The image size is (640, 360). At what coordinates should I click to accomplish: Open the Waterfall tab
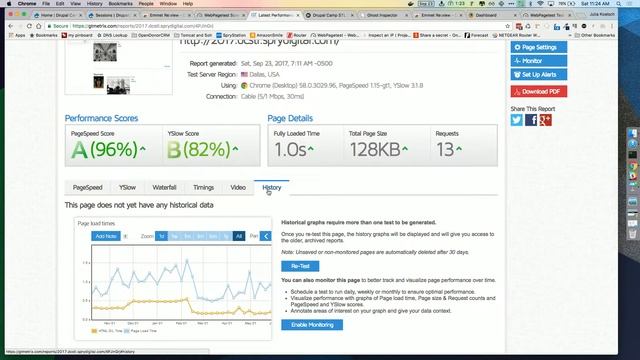[164, 187]
